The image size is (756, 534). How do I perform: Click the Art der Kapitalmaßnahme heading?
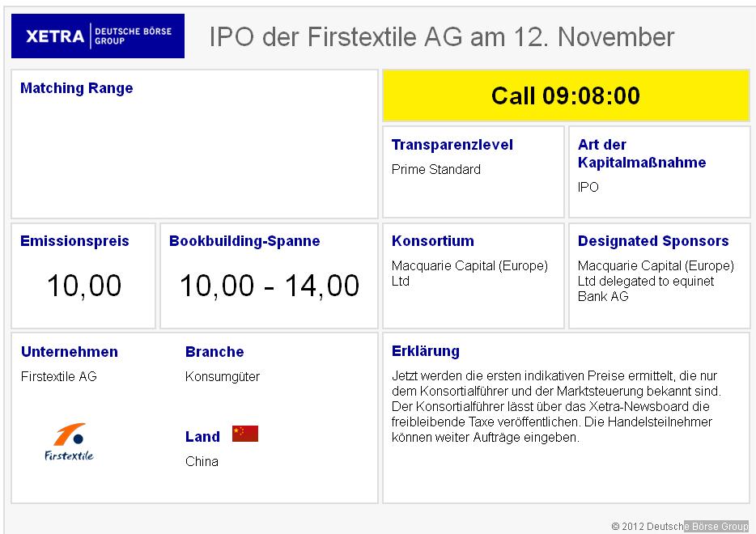(641, 154)
